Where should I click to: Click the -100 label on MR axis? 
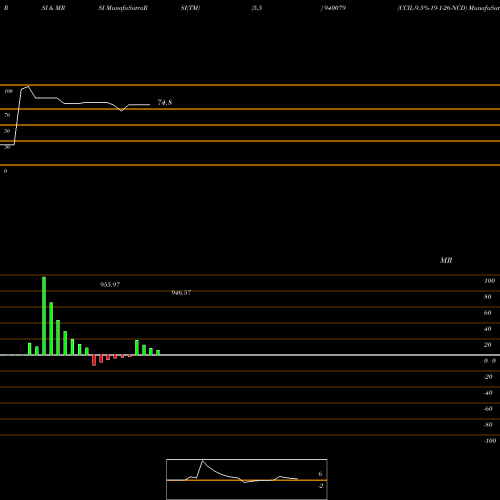490,441
